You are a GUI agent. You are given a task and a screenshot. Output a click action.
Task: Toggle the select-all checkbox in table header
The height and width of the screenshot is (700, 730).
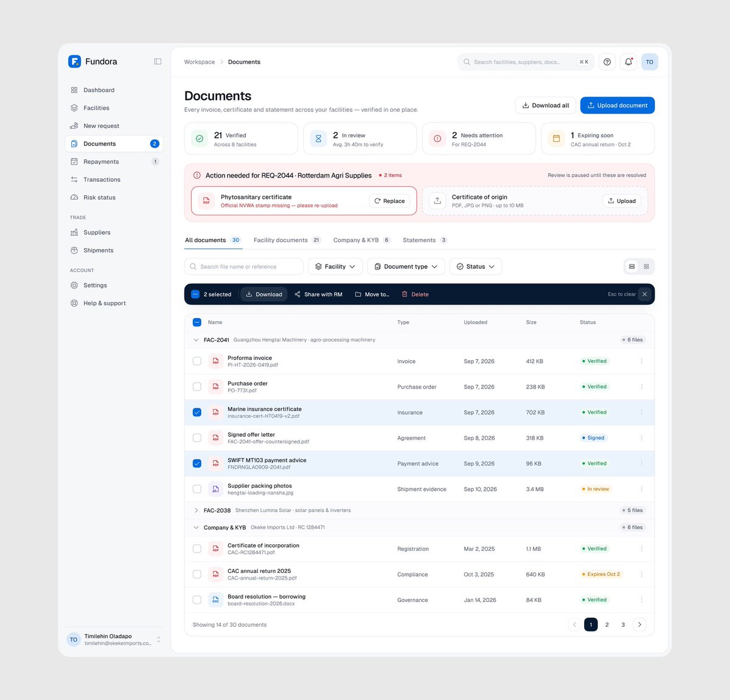(x=197, y=322)
